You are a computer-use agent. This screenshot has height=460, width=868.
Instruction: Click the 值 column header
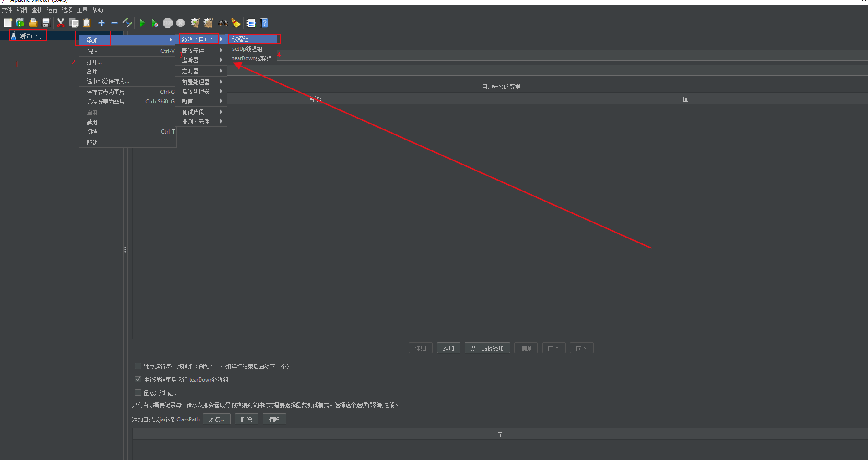click(685, 99)
